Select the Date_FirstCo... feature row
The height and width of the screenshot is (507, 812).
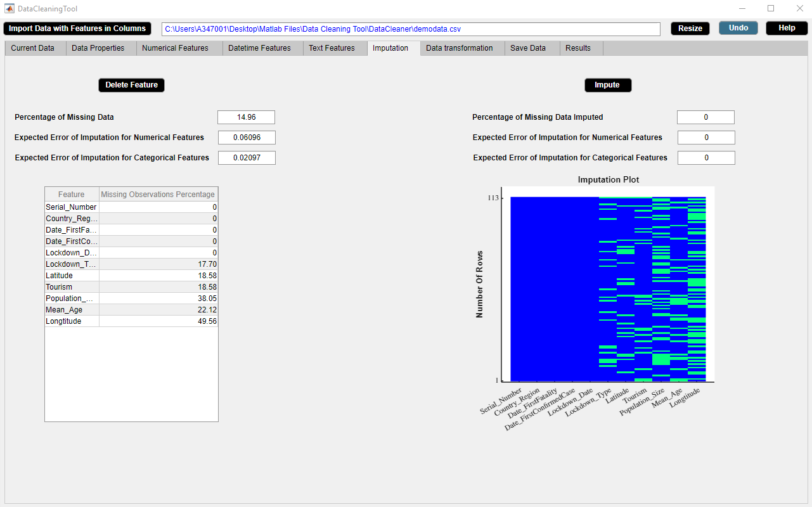tap(131, 241)
